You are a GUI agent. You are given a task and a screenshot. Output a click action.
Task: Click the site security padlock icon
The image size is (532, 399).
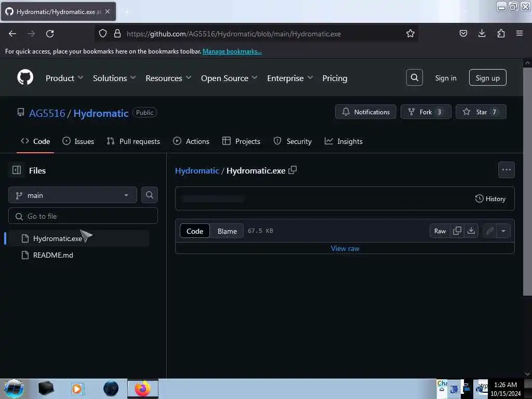[x=117, y=33]
